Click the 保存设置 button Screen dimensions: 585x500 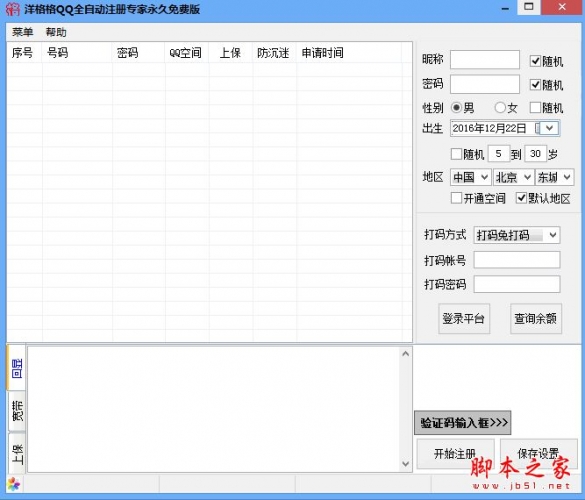(538, 454)
